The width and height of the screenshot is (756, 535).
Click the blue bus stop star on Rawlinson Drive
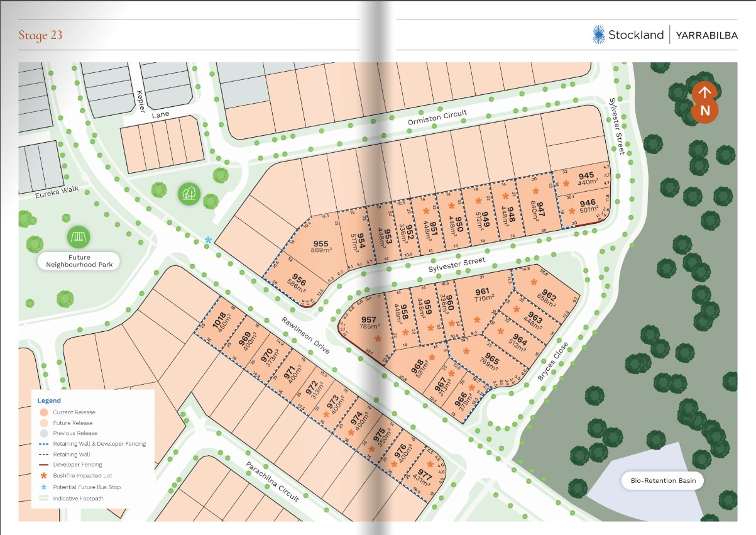tap(208, 240)
